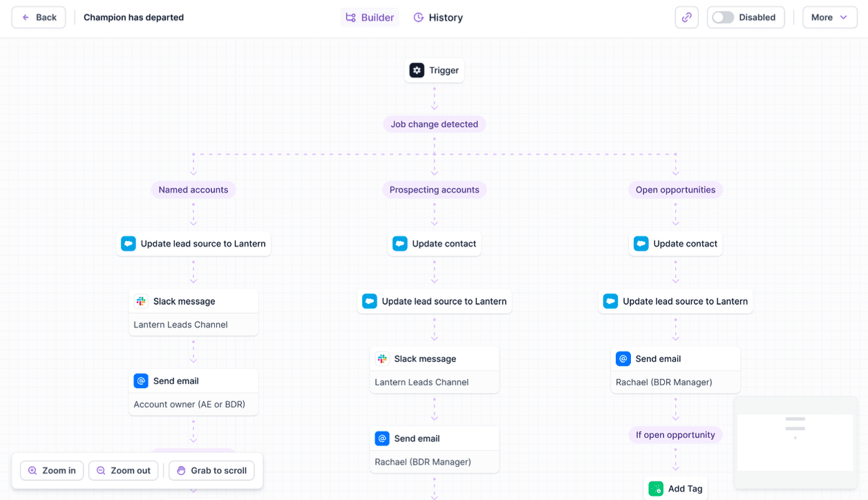Viewport: 868px width, 500px height.
Task: Click the email icon under Open opportunities
Action: tap(623, 359)
